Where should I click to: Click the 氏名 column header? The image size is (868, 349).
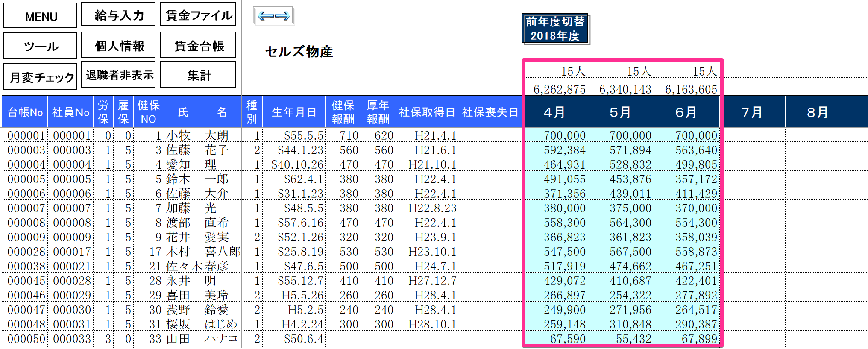coord(202,112)
